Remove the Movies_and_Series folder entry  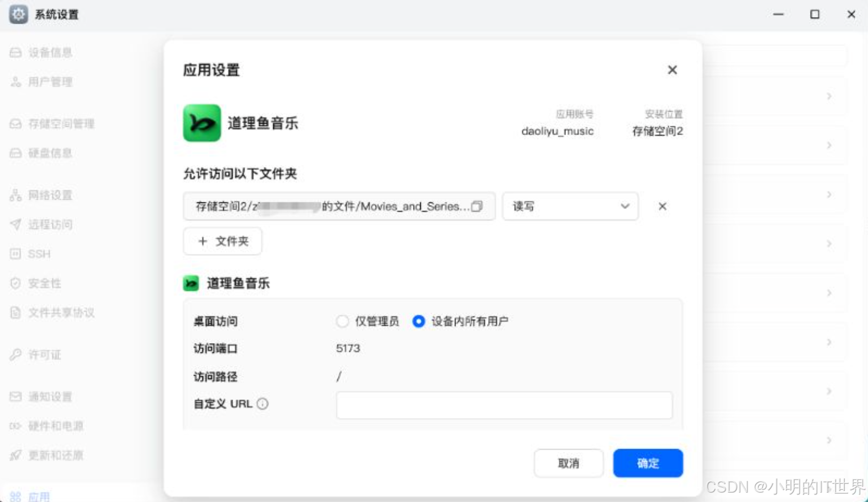tap(663, 206)
